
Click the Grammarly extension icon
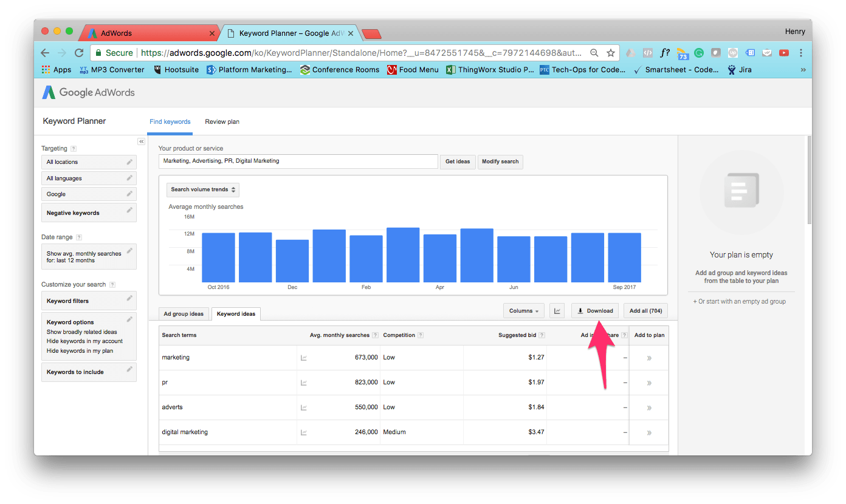click(699, 53)
